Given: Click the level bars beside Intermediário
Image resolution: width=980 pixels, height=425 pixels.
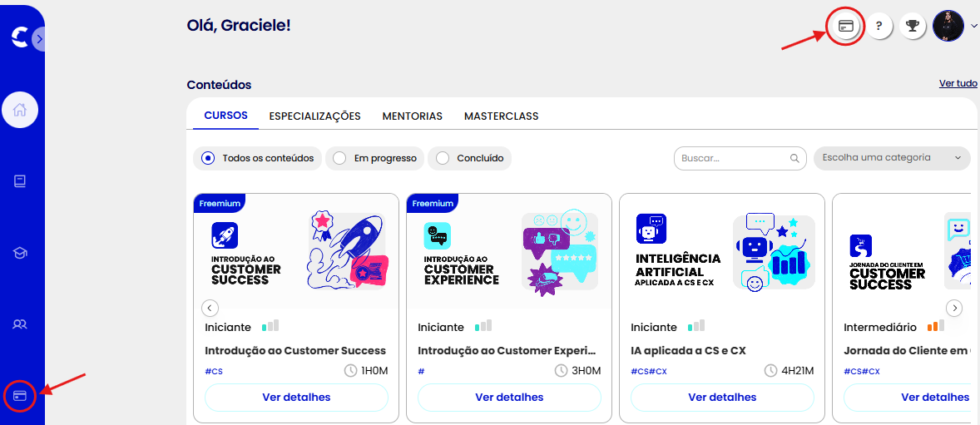Looking at the screenshot, I should click(x=936, y=326).
